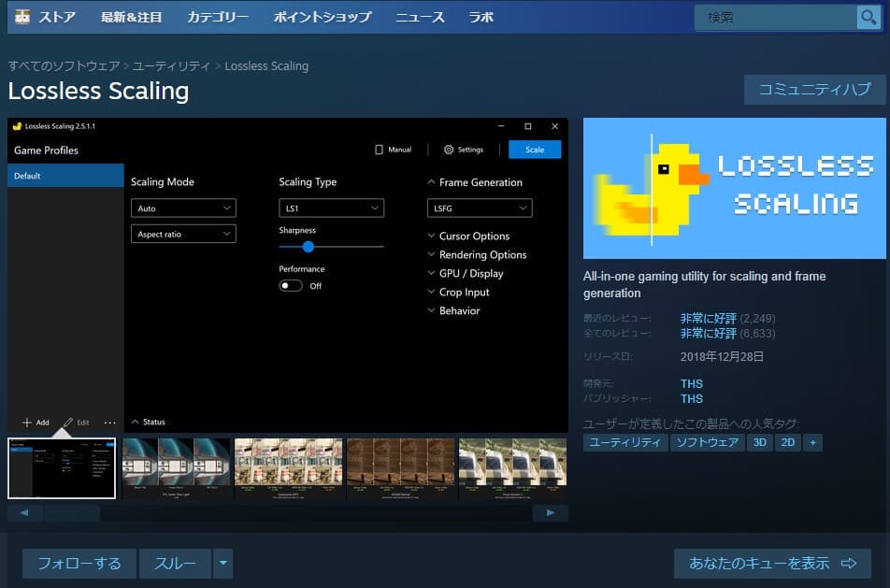Click the すべてのソフトウェア breadcrumb link
The height and width of the screenshot is (588, 890).
point(65,65)
